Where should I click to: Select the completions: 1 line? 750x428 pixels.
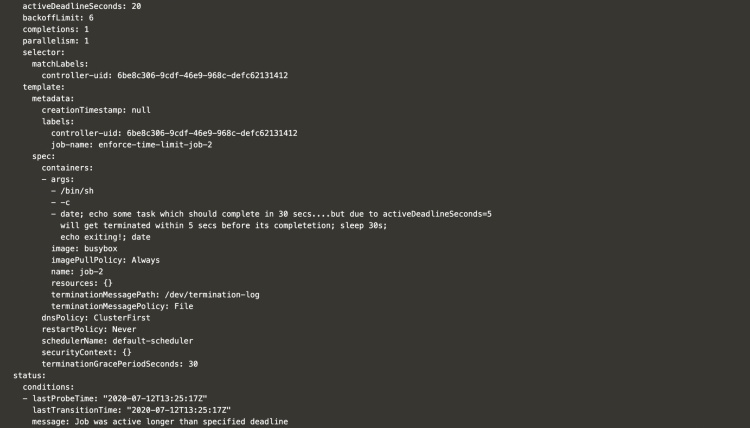point(55,29)
